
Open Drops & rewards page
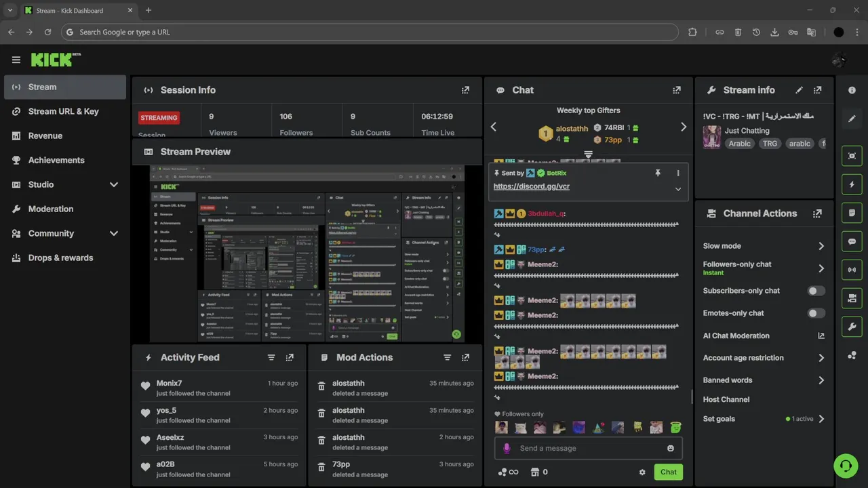point(65,258)
